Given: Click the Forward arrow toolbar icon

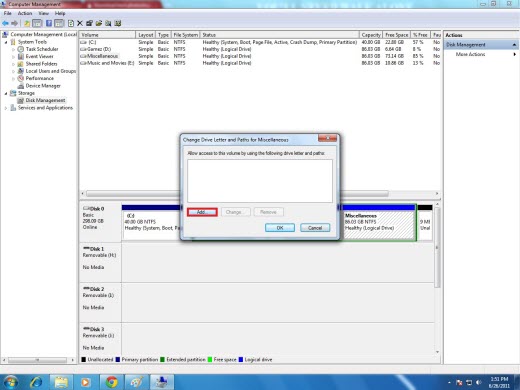Looking at the screenshot, I should pos(14,23).
